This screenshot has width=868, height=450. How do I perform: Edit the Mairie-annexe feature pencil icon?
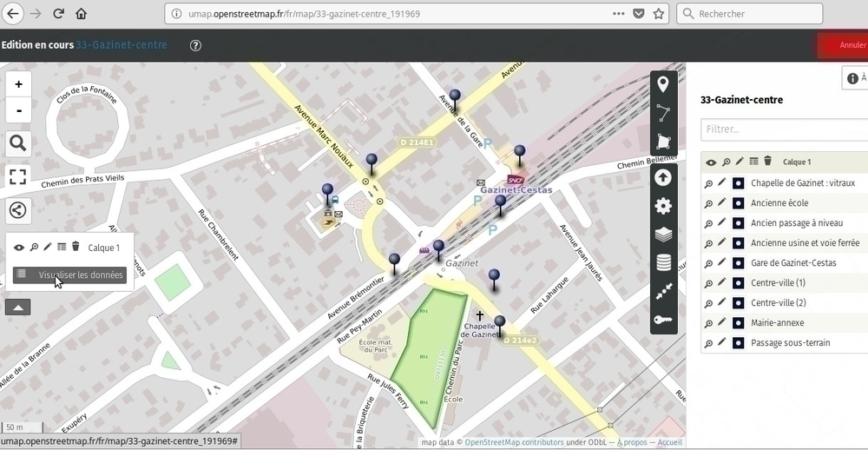click(x=721, y=322)
